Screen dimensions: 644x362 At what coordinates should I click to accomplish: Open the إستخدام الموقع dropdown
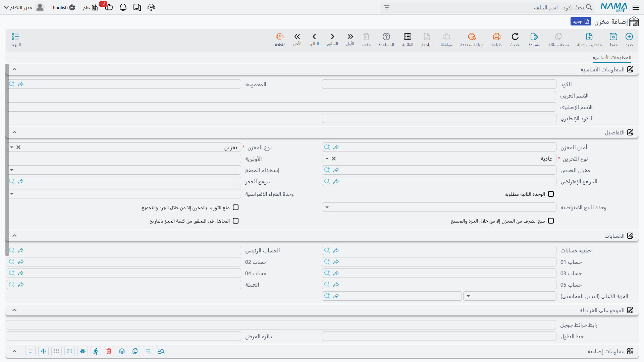coord(12,170)
